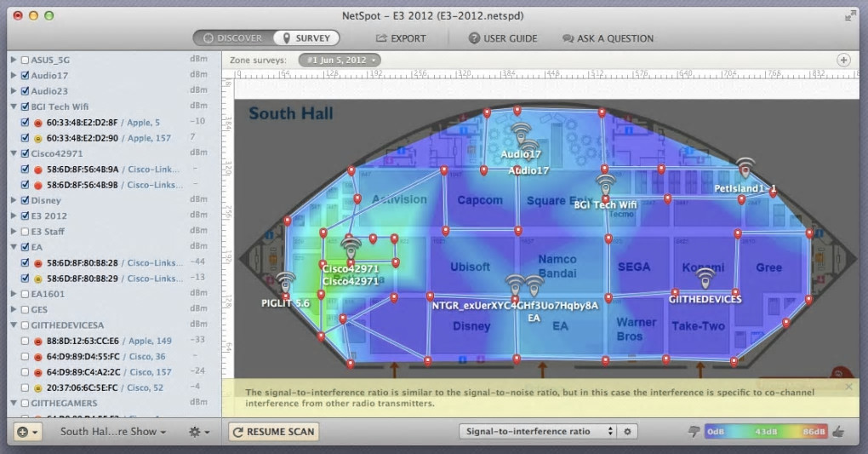This screenshot has height=454, width=868.
Task: Select the 60:33:48:E2:D2:8F Apple, 5 row
Action: point(113,123)
